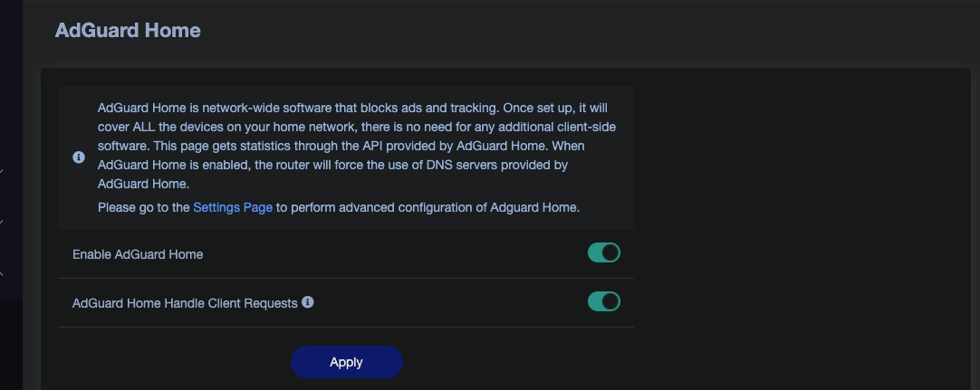Click the middle chevron at left sidebar edge
This screenshot has width=980, height=390.
click(3, 222)
